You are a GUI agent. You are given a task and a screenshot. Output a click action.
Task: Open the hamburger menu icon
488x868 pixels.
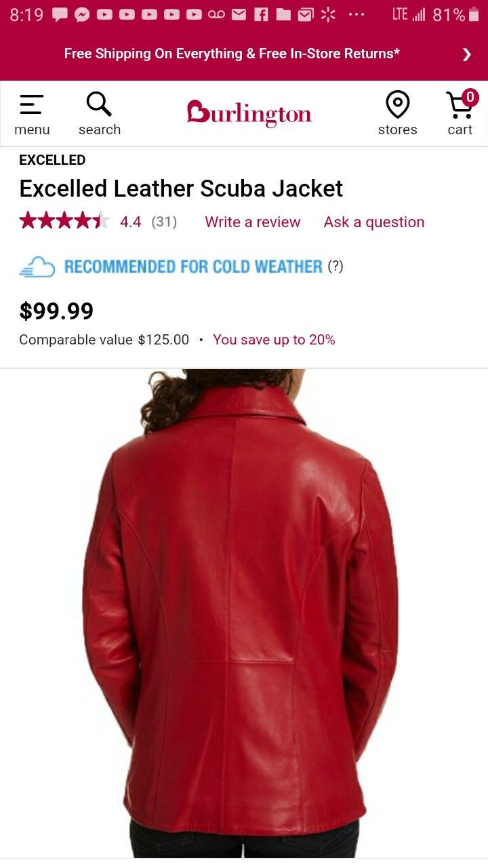32,104
